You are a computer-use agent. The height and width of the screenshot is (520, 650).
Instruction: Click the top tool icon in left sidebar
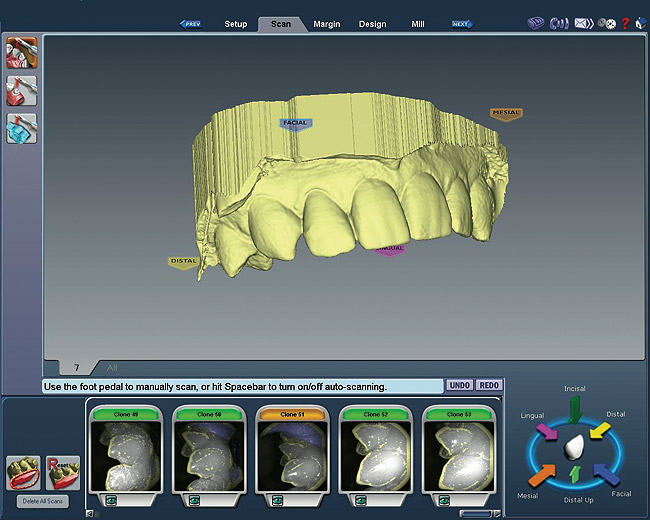coord(21,52)
